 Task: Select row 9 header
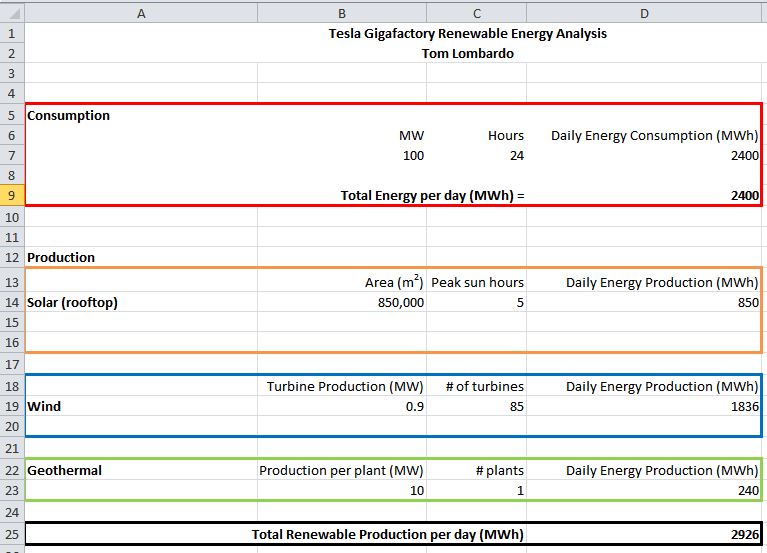pos(12,196)
